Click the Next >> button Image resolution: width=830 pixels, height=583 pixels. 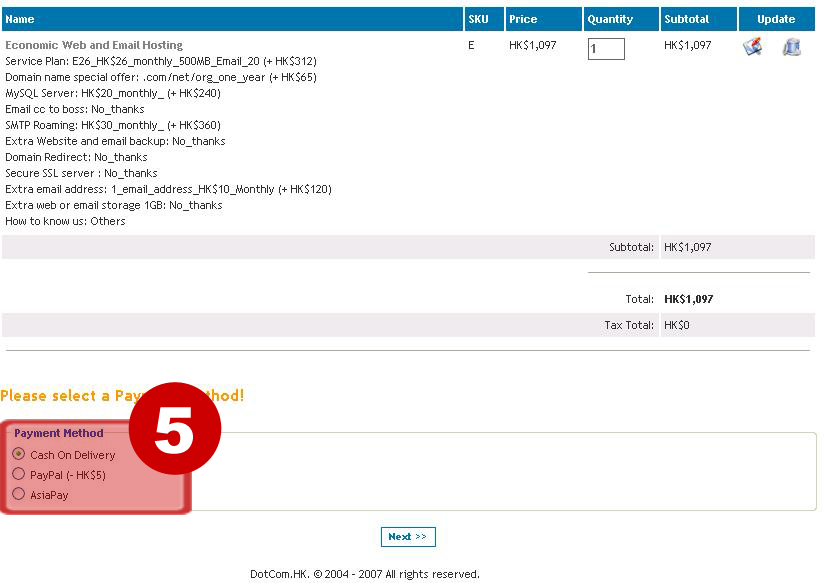point(408,536)
